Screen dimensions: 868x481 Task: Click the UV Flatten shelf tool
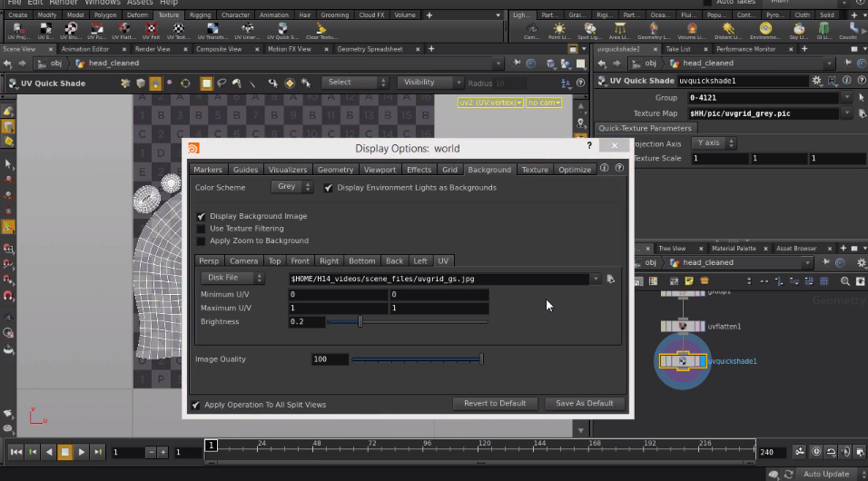point(123,31)
